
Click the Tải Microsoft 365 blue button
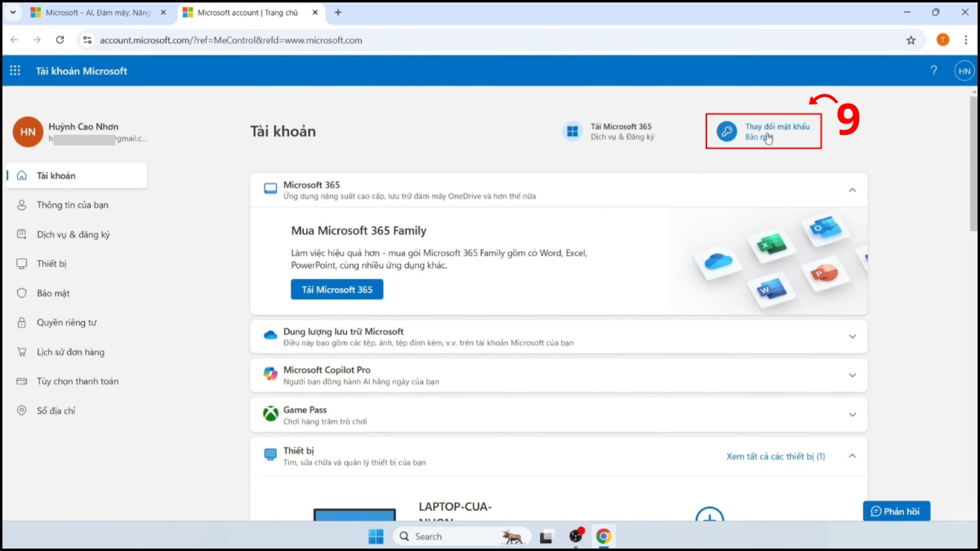[336, 289]
